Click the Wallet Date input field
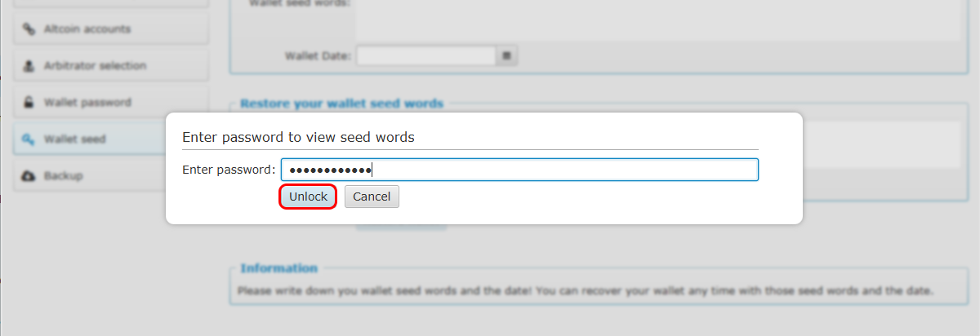The image size is (980, 336). [x=426, y=56]
